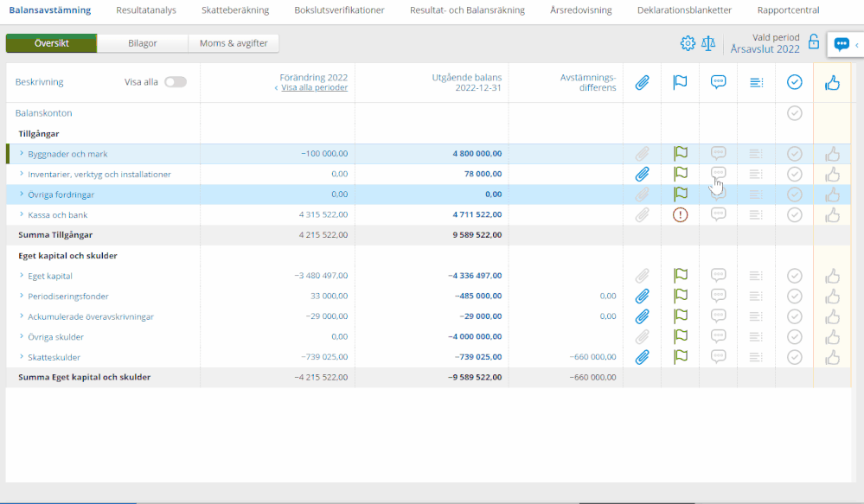This screenshot has width=864, height=504.
Task: Toggle the Visa alla switch
Action: click(x=176, y=82)
